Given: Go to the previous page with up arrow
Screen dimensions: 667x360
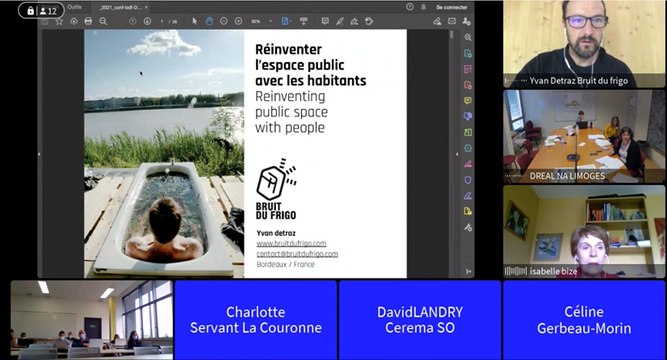Looking at the screenshot, I should pos(133,21).
